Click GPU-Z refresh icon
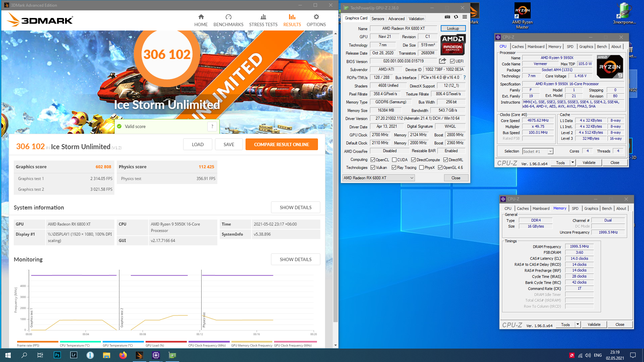Screen dimensions: 644x362 click(456, 17)
